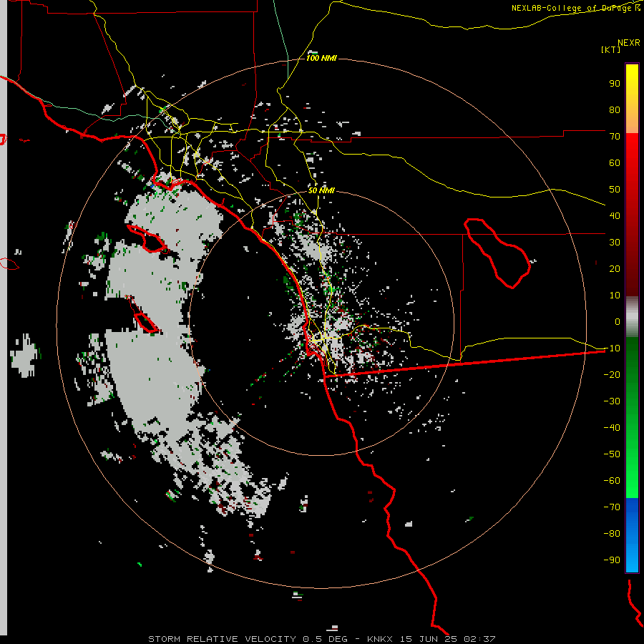This screenshot has width=644, height=644.
Task: Click the STORM RELATIVE VELOCITY caption text
Action: coord(222,639)
